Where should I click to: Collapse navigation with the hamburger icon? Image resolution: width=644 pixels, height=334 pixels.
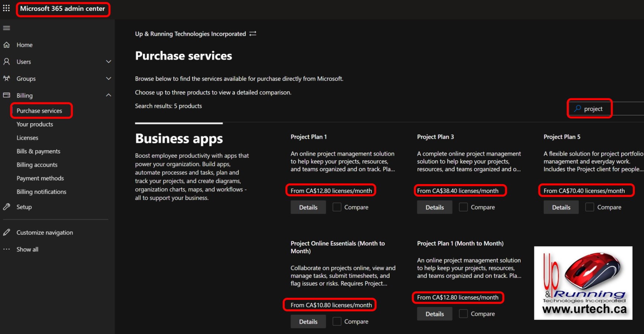(6, 28)
